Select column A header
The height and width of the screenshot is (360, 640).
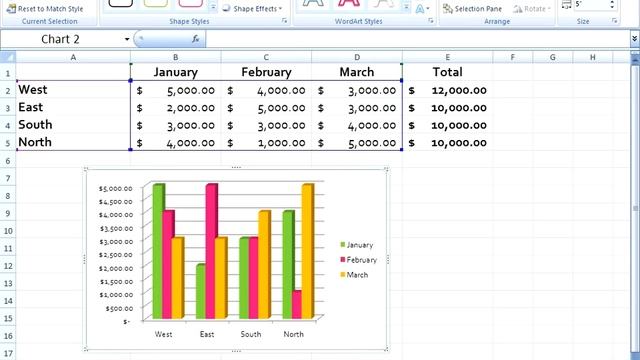click(73, 58)
